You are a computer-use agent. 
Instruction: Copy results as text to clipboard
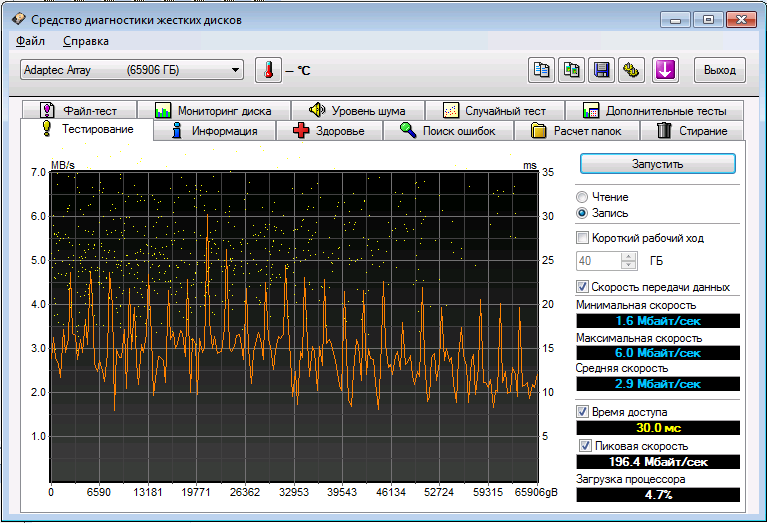click(x=541, y=70)
